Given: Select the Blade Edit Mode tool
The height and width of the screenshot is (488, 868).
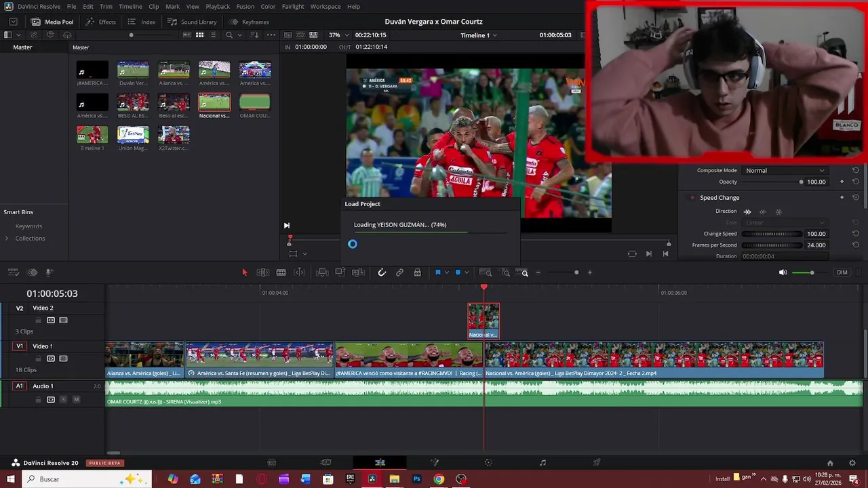Looking at the screenshot, I should (x=281, y=272).
